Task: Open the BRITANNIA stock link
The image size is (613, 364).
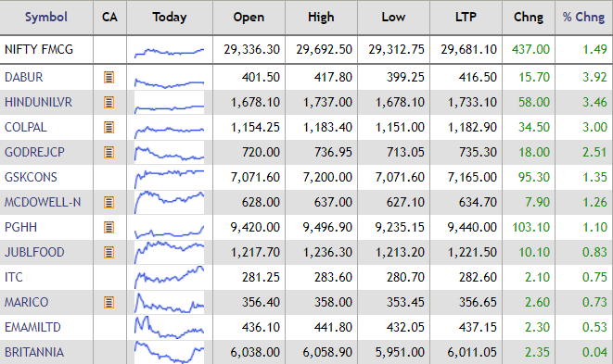Action: click(x=34, y=352)
